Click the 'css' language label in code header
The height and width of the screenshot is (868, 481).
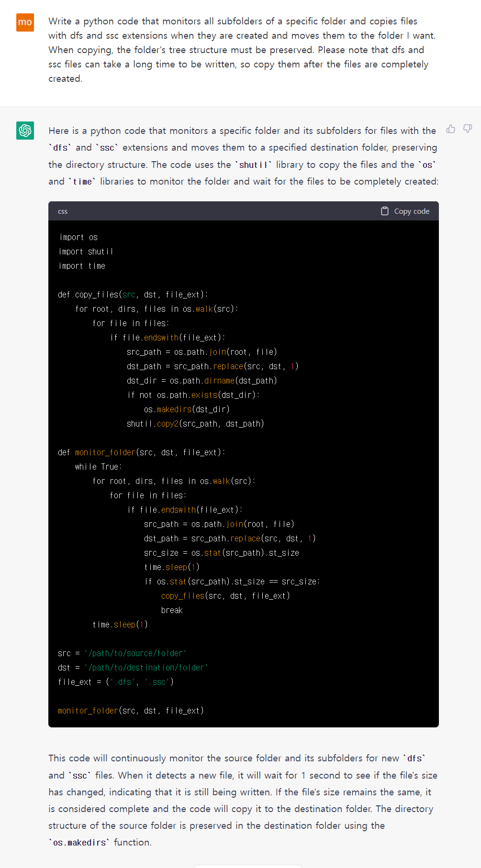coord(63,211)
